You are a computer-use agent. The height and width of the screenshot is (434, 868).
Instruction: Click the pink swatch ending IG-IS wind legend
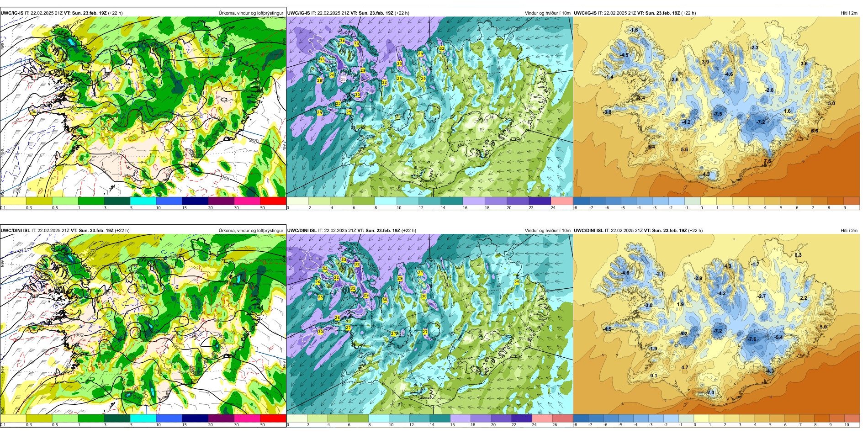[561, 201]
